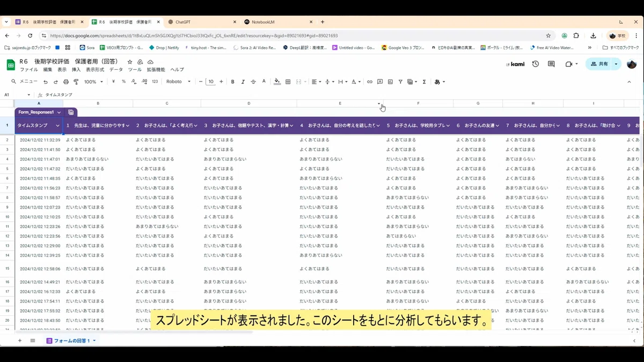644x362 pixels.
Task: Insert a comment from the toolbar
Action: [380, 82]
